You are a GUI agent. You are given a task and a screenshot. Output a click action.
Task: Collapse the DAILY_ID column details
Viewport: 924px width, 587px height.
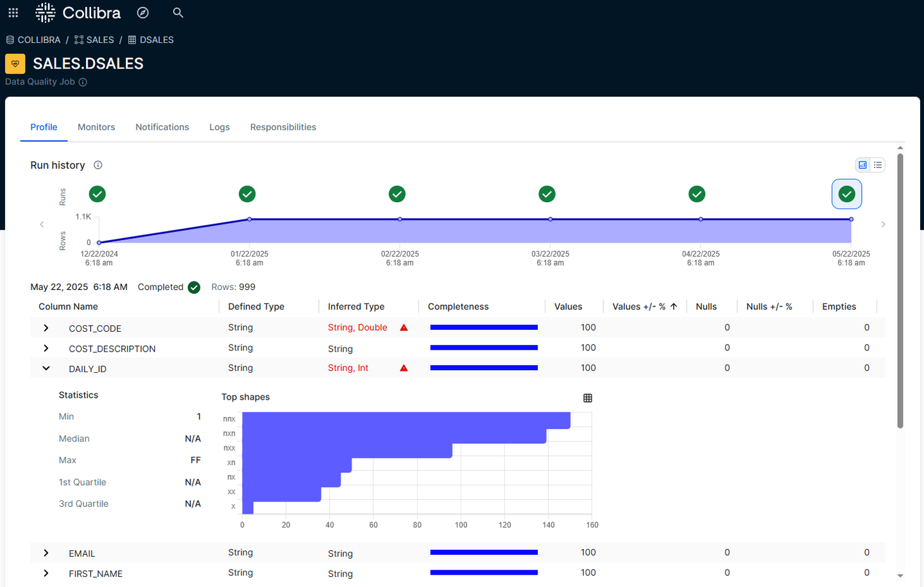coord(45,368)
